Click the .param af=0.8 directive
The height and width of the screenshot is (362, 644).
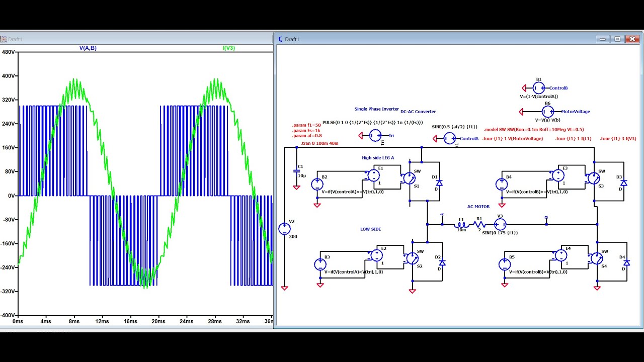point(307,135)
